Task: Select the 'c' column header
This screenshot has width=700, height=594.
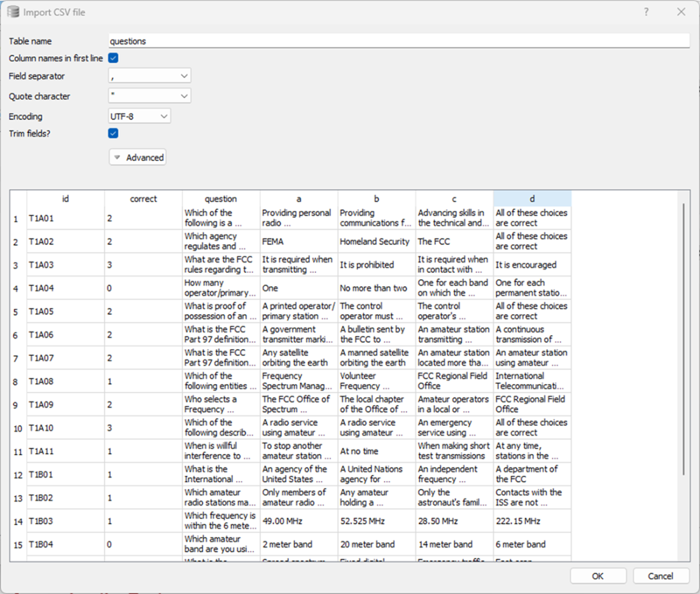Action: point(454,199)
